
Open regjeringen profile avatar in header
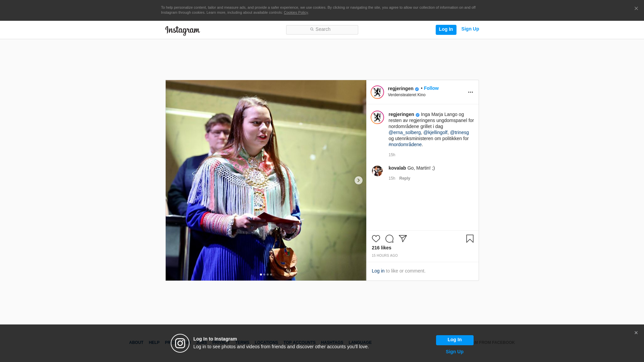(377, 92)
